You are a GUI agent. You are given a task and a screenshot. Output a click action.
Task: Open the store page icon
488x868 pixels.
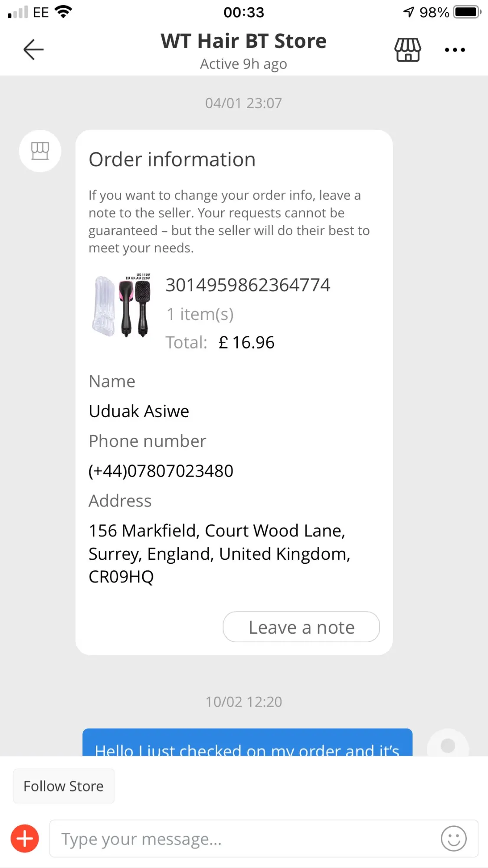(x=407, y=49)
